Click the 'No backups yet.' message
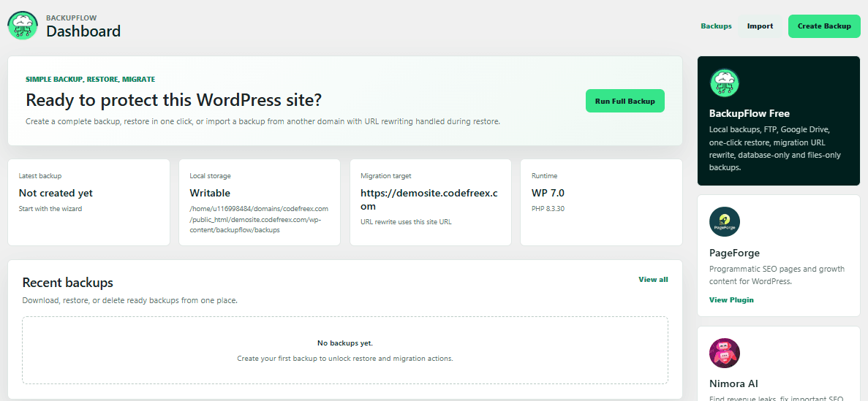The height and width of the screenshot is (401, 868). [x=345, y=343]
